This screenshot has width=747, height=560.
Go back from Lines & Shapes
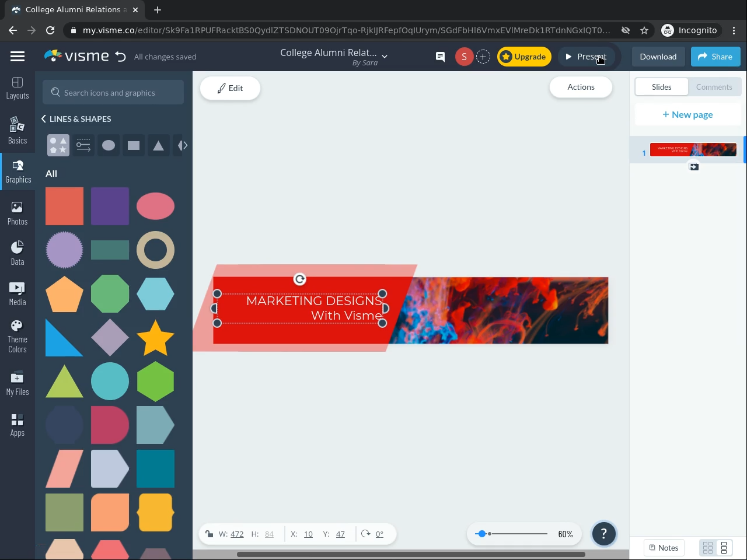(44, 119)
